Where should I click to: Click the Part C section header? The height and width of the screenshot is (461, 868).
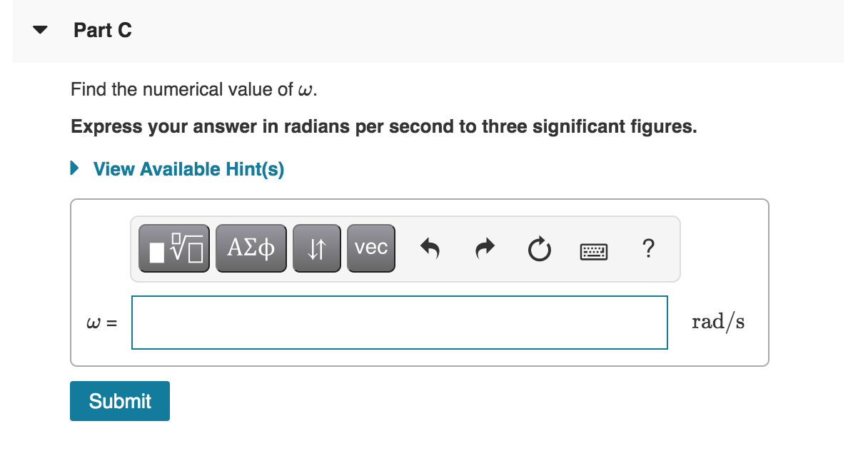[x=103, y=30]
